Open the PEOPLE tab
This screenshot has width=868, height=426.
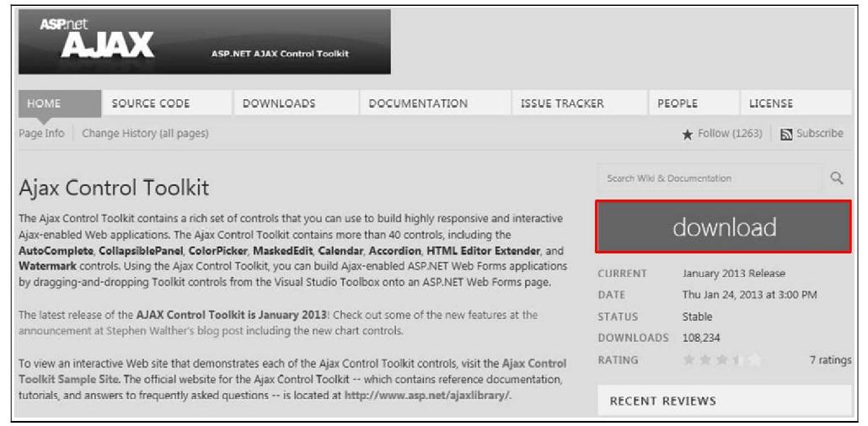(694, 104)
